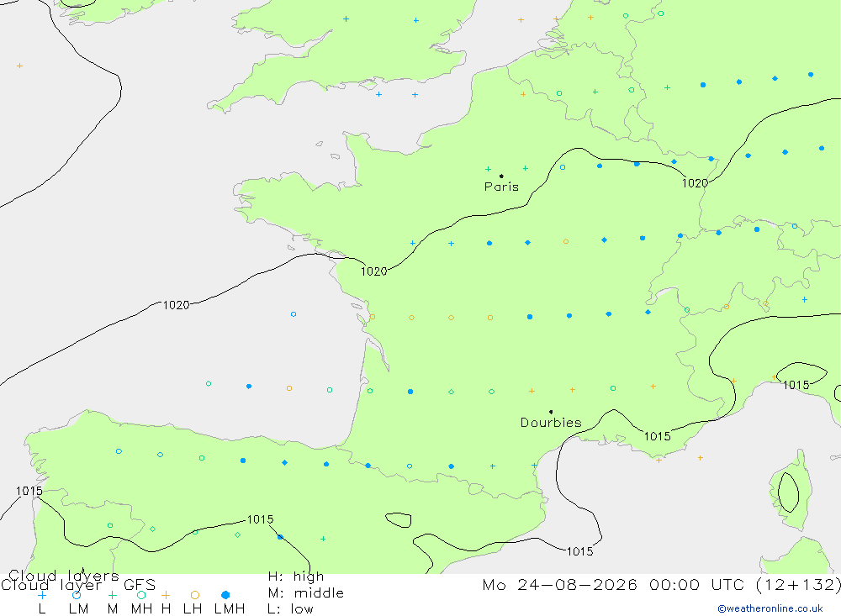Click the 1015 isobar label in the Mediterranean Sea
841x616 pixels.
[579, 551]
